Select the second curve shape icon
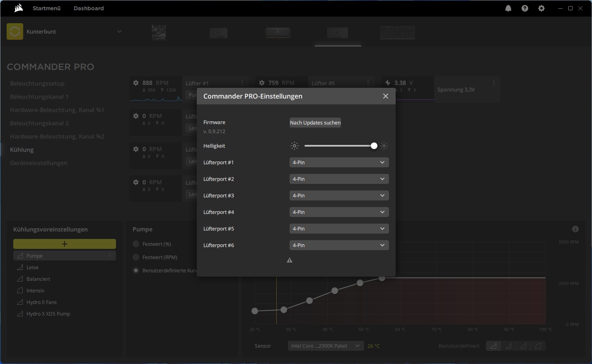 [x=508, y=346]
